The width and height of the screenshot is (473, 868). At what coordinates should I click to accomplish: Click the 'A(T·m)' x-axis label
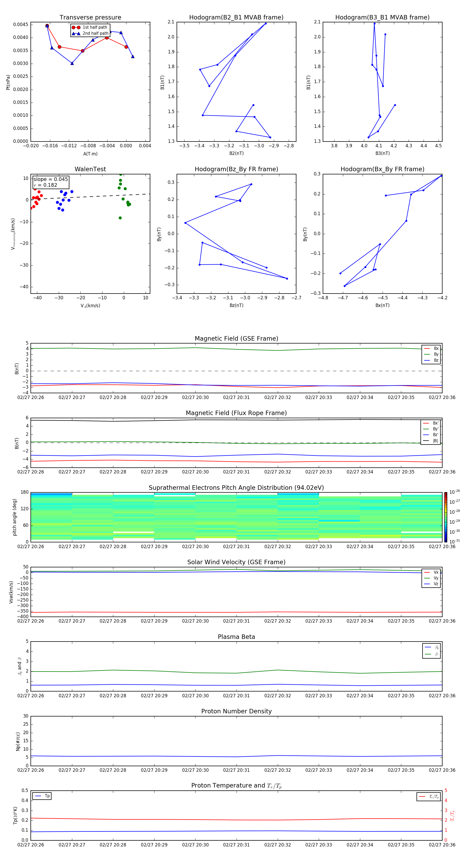click(90, 154)
